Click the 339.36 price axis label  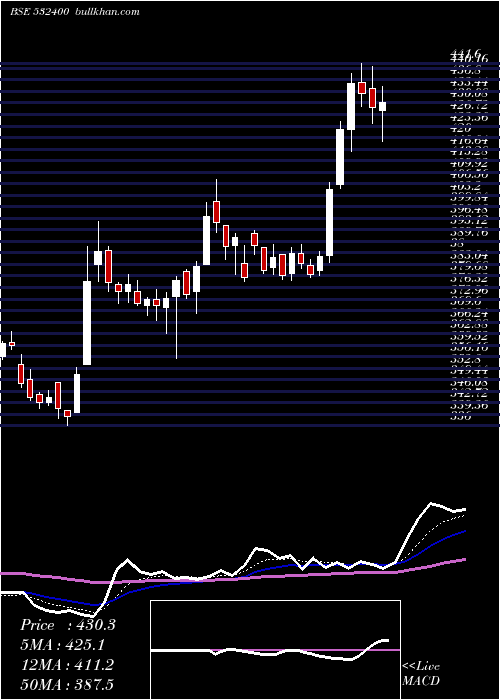pos(469,404)
